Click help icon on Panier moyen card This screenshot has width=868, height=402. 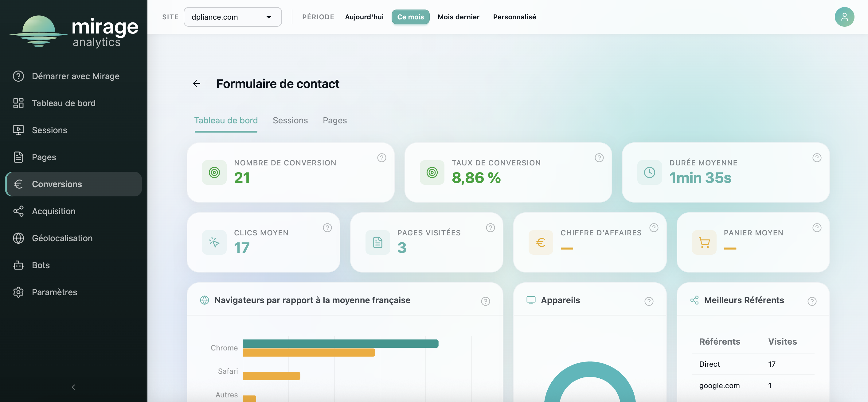pos(816,228)
